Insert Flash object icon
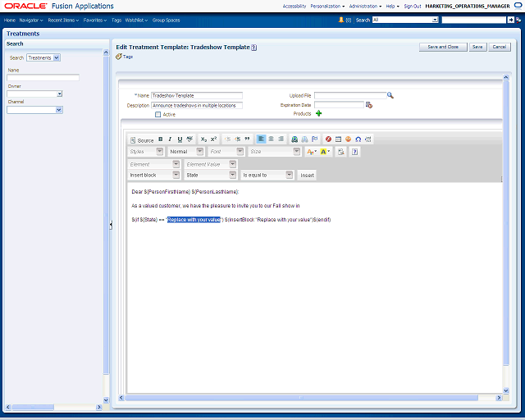 328,139
